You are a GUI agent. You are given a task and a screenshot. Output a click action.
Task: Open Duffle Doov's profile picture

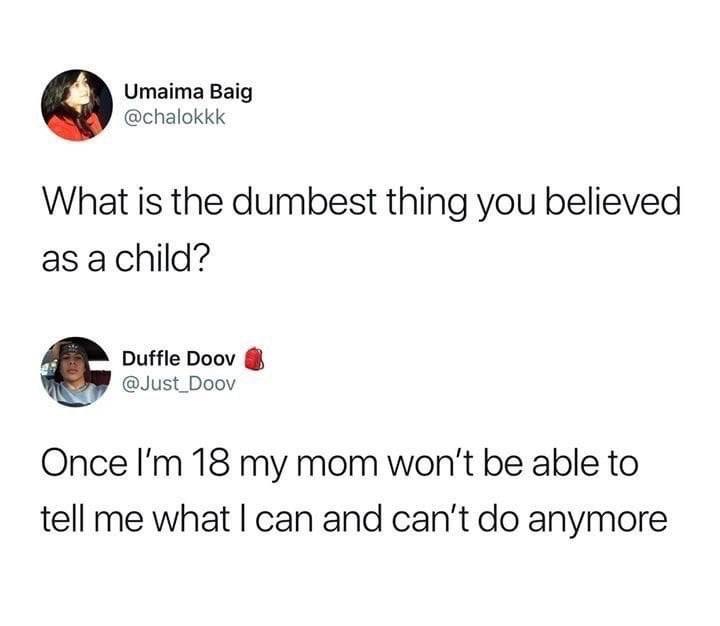pos(76,372)
